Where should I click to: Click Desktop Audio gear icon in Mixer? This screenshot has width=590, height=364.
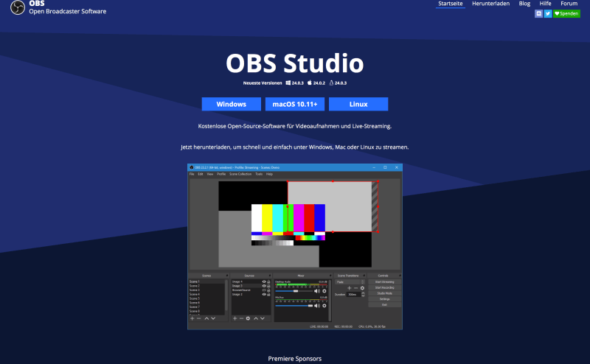pyautogui.click(x=324, y=291)
